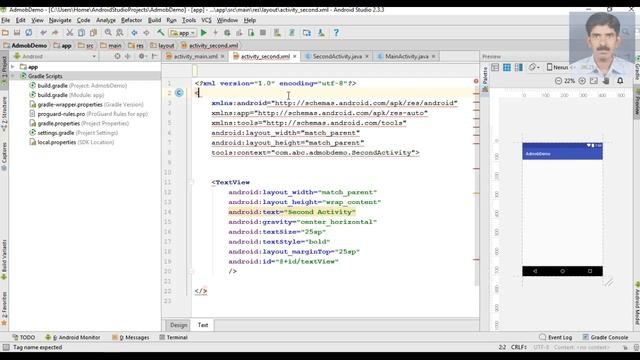Screen dimensions: 640x360
Task: Select build.gradle (Project: AdmobDemo) file
Action: click(78, 85)
